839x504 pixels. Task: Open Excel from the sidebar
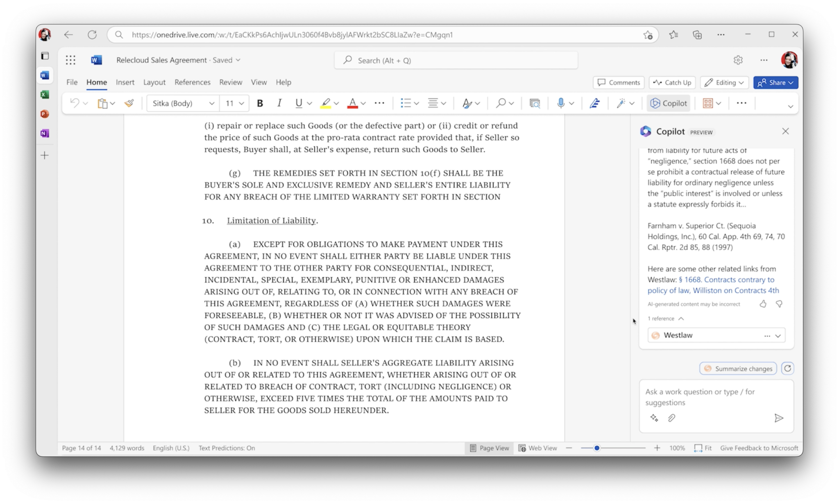coord(45,95)
